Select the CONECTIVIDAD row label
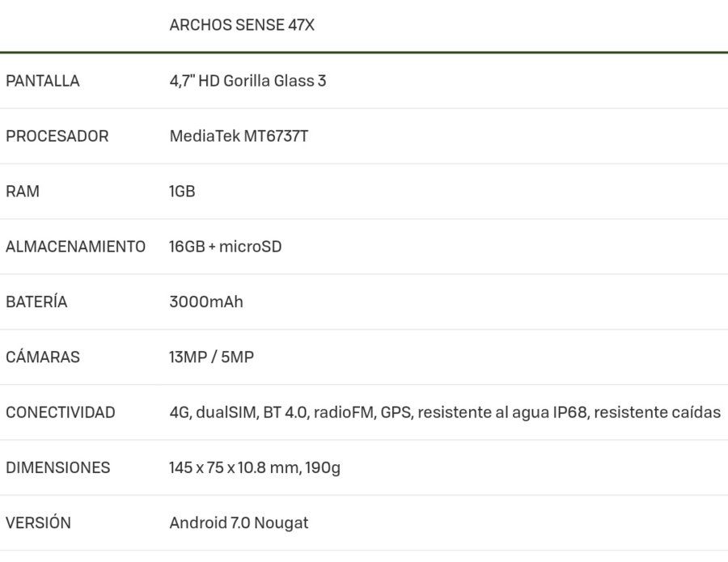728x562 pixels. [x=61, y=412]
